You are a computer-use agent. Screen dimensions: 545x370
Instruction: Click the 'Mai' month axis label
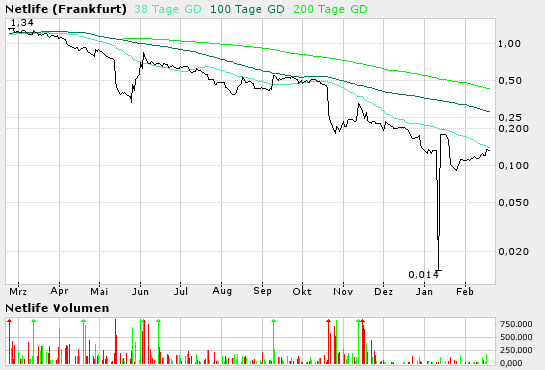[99, 291]
